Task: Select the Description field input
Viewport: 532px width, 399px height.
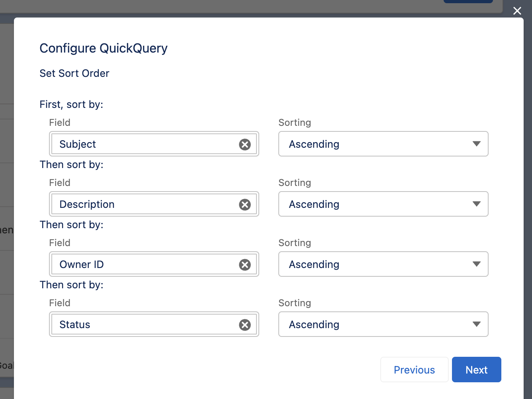Action: [x=139, y=204]
